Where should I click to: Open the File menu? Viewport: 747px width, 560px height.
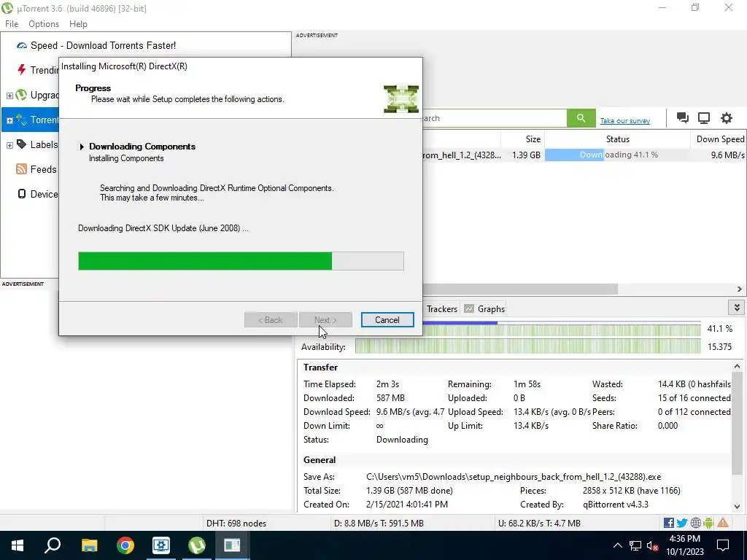pyautogui.click(x=12, y=24)
